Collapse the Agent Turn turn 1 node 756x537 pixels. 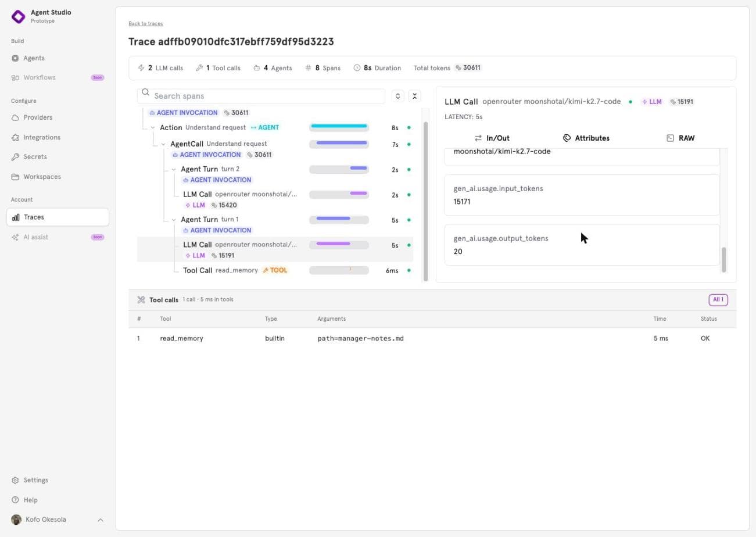tap(174, 220)
